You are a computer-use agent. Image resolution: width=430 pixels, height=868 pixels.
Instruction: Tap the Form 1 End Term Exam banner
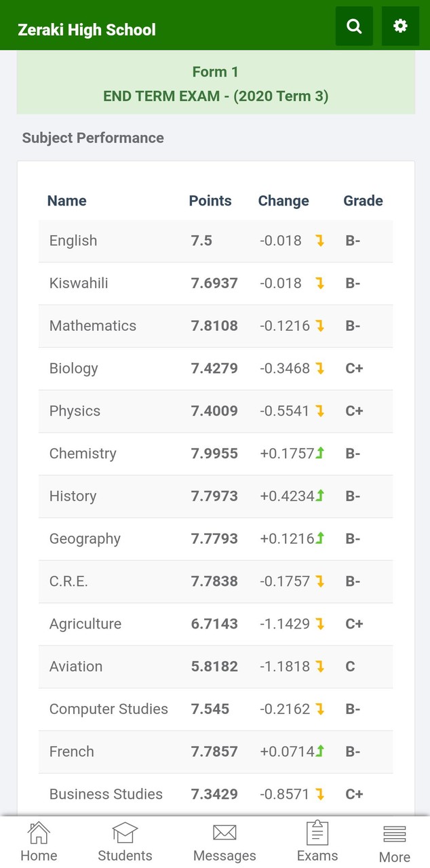pyautogui.click(x=216, y=84)
